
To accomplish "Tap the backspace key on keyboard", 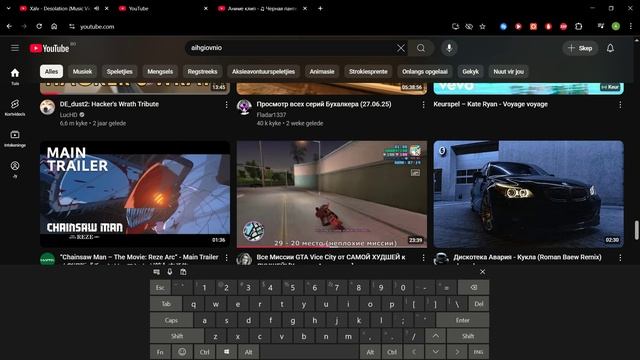I will pyautogui.click(x=473, y=288).
